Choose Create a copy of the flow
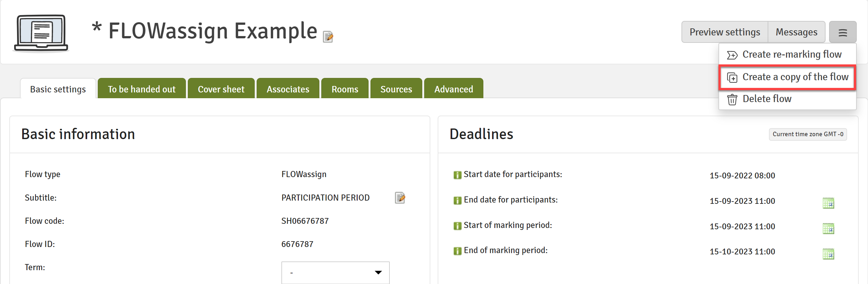The height and width of the screenshot is (284, 868). click(x=787, y=77)
